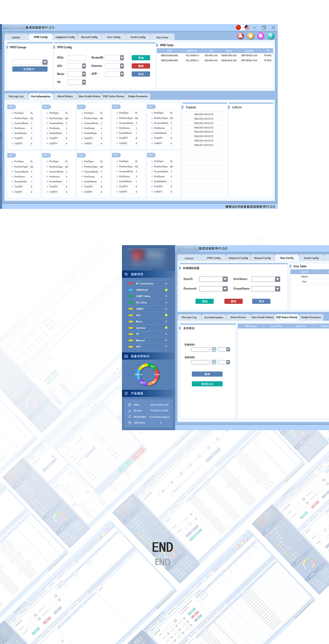This screenshot has width=329, height=644.
Task: Click the 设备状态标识 section header icon
Action: click(x=126, y=356)
